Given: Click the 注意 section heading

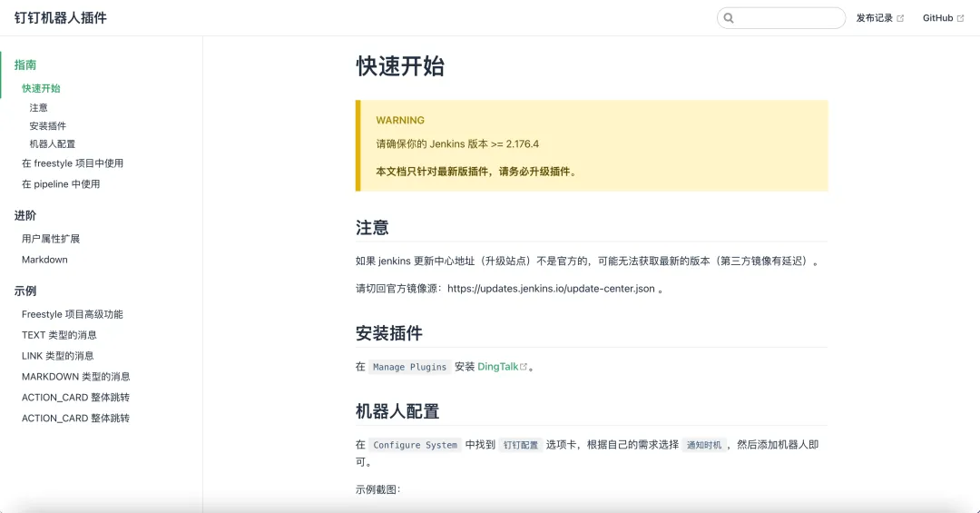Looking at the screenshot, I should [372, 227].
